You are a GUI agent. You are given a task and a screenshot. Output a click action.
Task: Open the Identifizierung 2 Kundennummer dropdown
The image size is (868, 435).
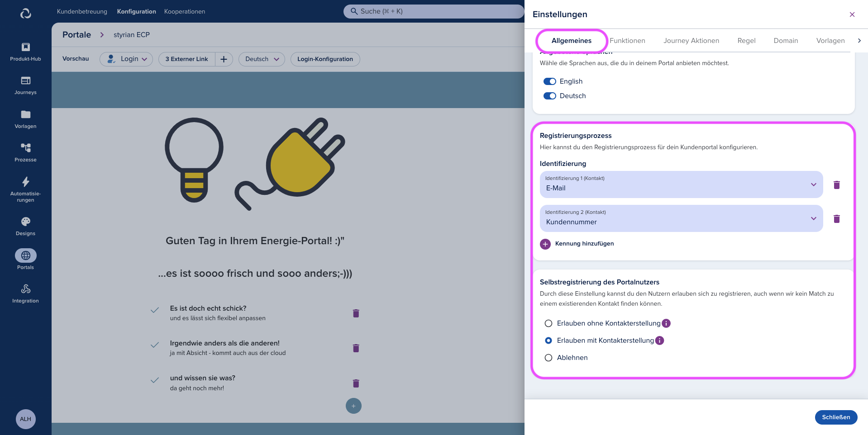click(x=681, y=218)
